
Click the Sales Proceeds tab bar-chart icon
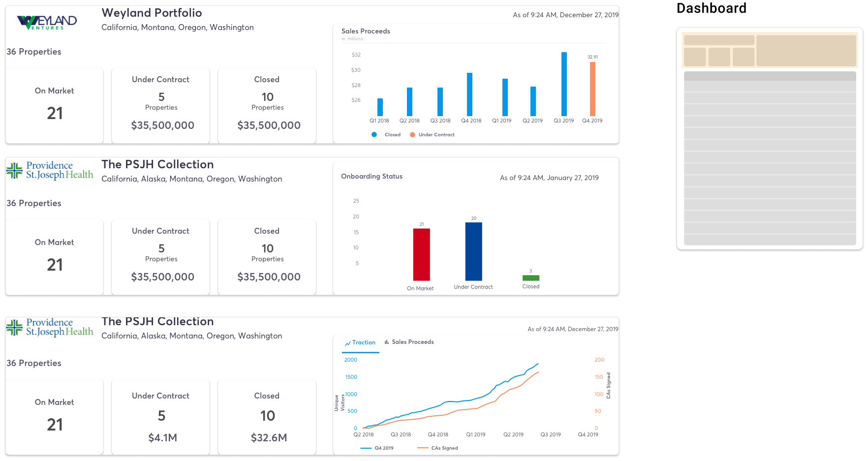click(x=387, y=342)
